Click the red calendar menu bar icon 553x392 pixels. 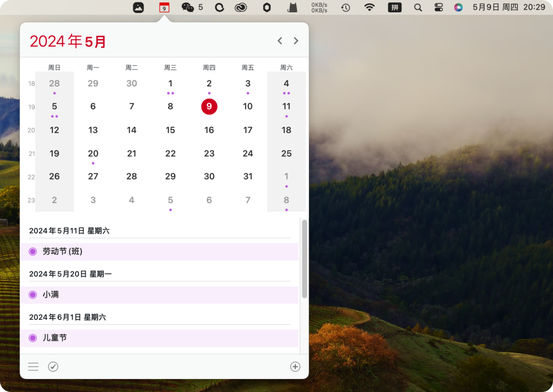[x=164, y=7]
